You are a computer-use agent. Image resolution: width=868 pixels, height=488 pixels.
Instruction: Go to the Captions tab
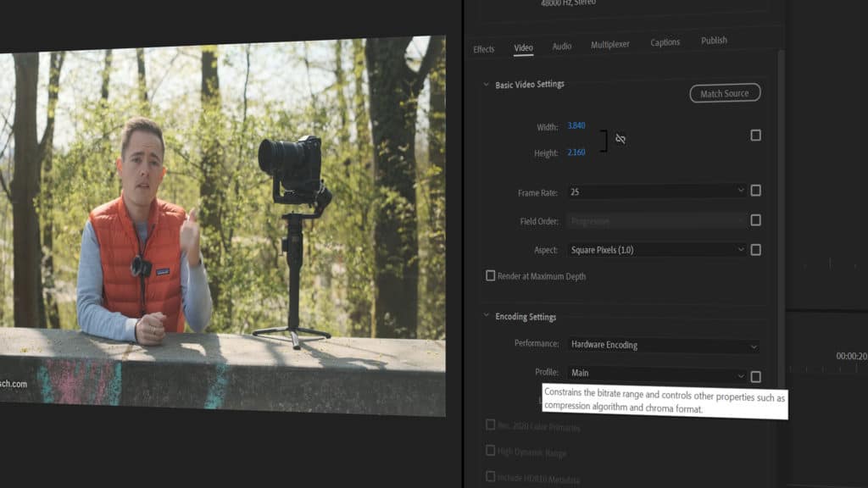(665, 42)
